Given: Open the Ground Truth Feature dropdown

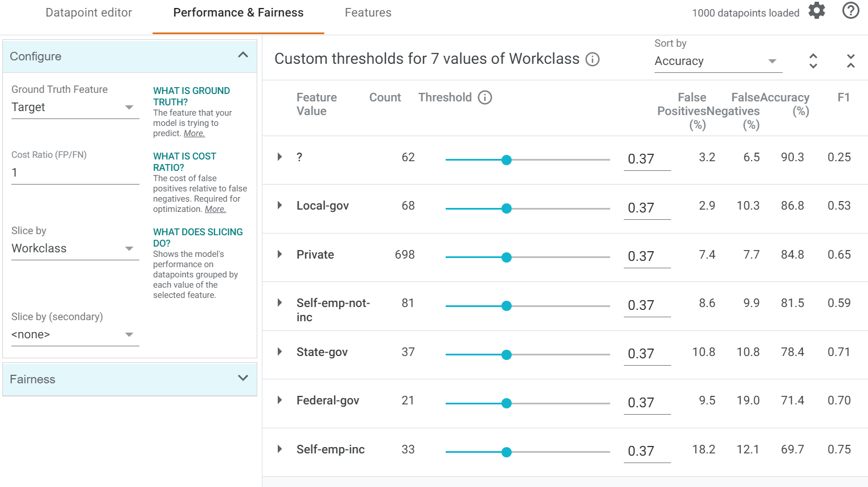Looking at the screenshot, I should [75, 108].
